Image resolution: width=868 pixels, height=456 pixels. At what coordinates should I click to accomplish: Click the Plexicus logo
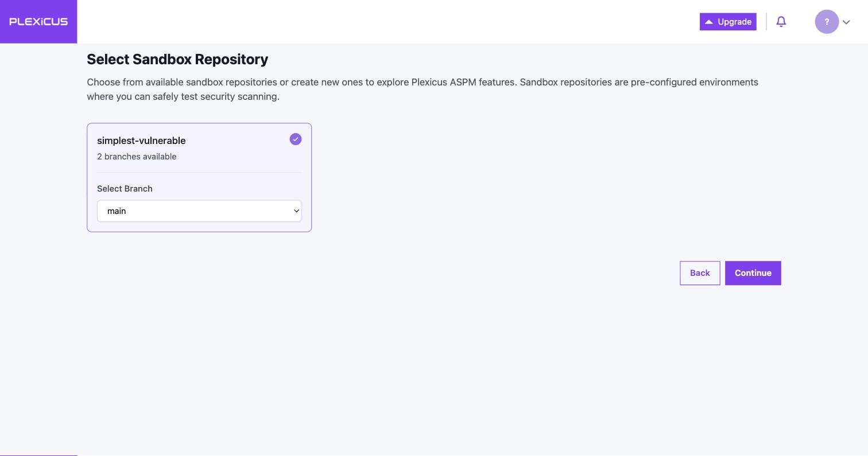(x=38, y=22)
